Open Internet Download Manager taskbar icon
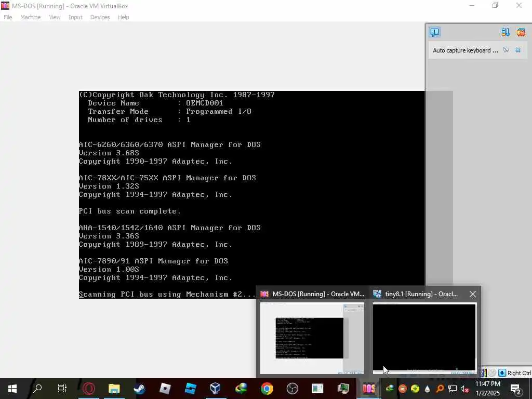 click(x=241, y=389)
